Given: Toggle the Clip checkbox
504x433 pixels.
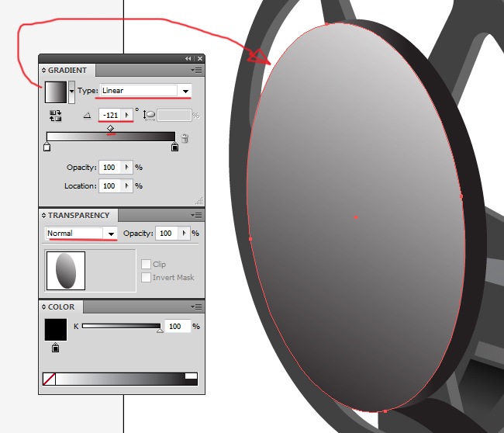Looking at the screenshot, I should click(146, 264).
